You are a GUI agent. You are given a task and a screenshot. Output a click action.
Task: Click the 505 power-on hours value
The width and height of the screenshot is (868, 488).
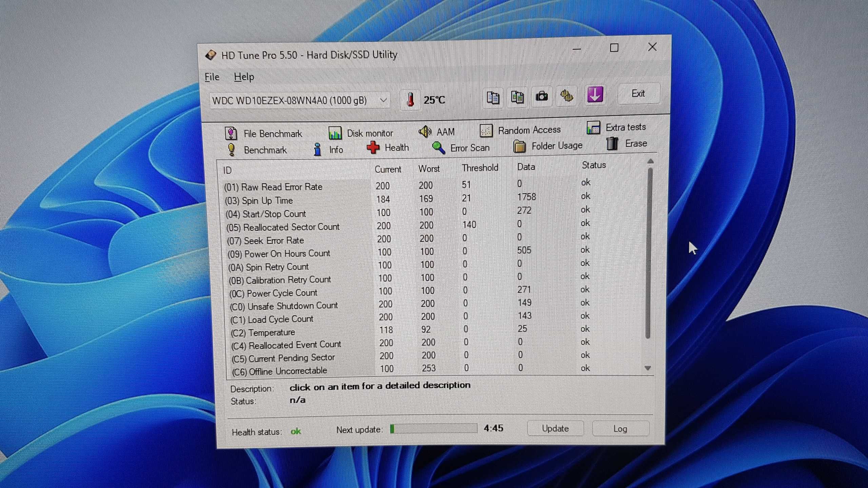(524, 250)
